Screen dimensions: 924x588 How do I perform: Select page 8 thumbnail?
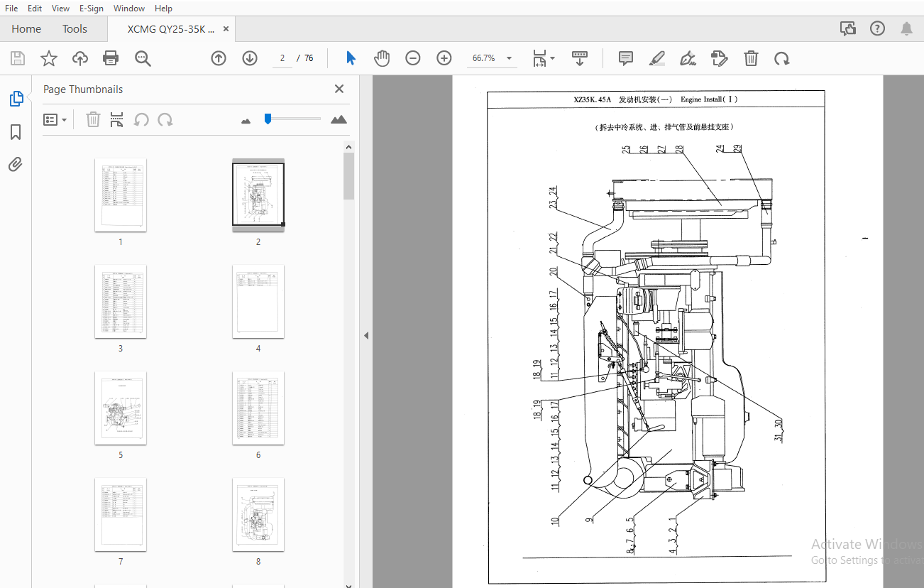(x=258, y=515)
